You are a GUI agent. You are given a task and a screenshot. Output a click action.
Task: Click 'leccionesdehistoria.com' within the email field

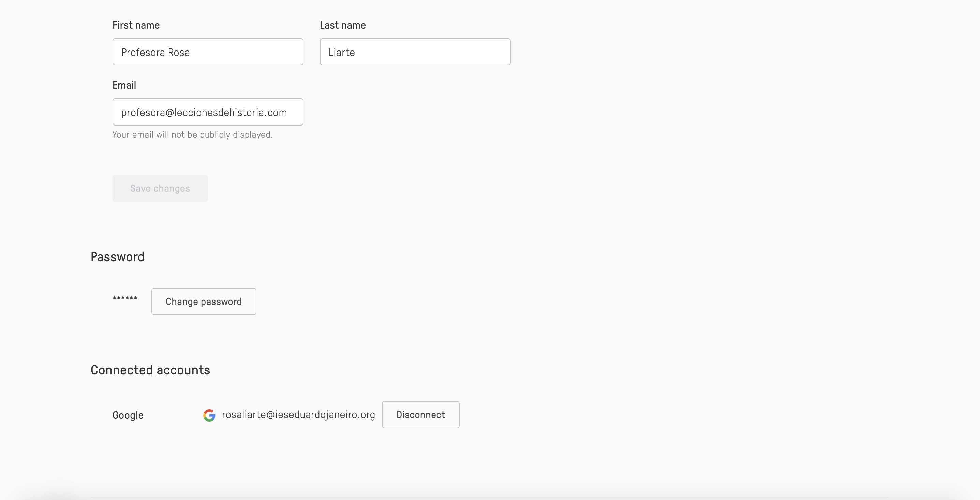pos(230,112)
